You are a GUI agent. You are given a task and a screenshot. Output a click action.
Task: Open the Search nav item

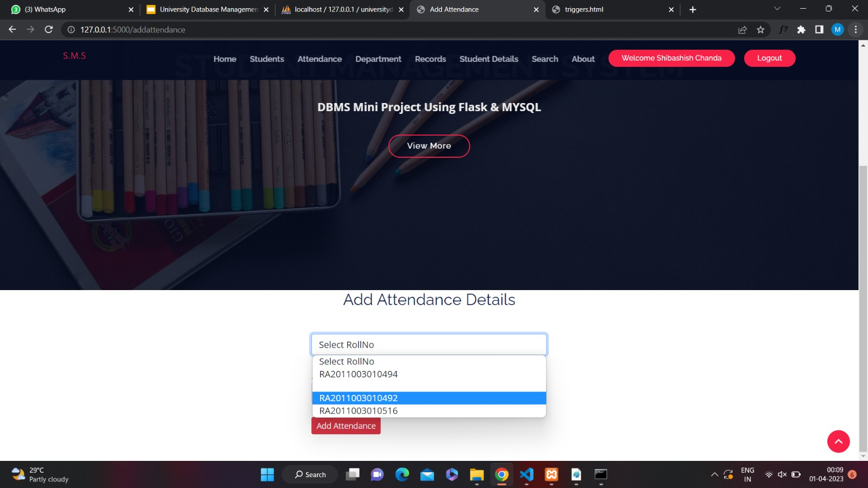pyautogui.click(x=545, y=59)
